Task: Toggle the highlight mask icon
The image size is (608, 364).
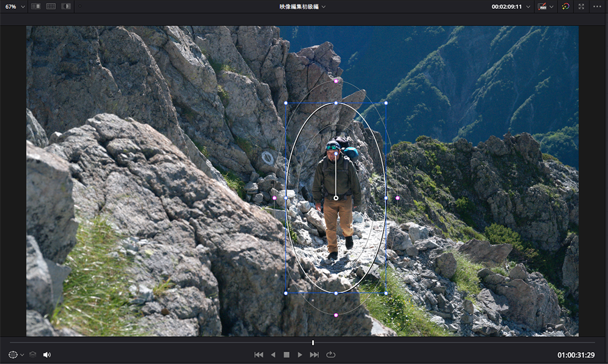Action: pyautogui.click(x=66, y=6)
